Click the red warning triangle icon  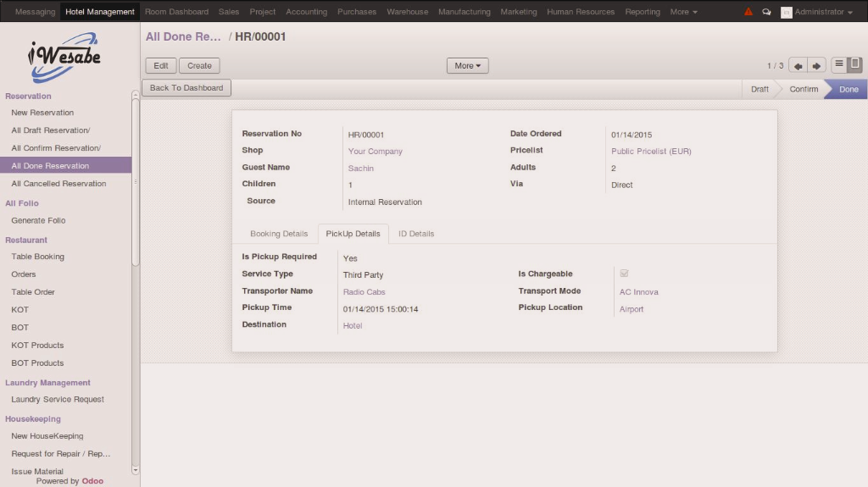coord(748,12)
